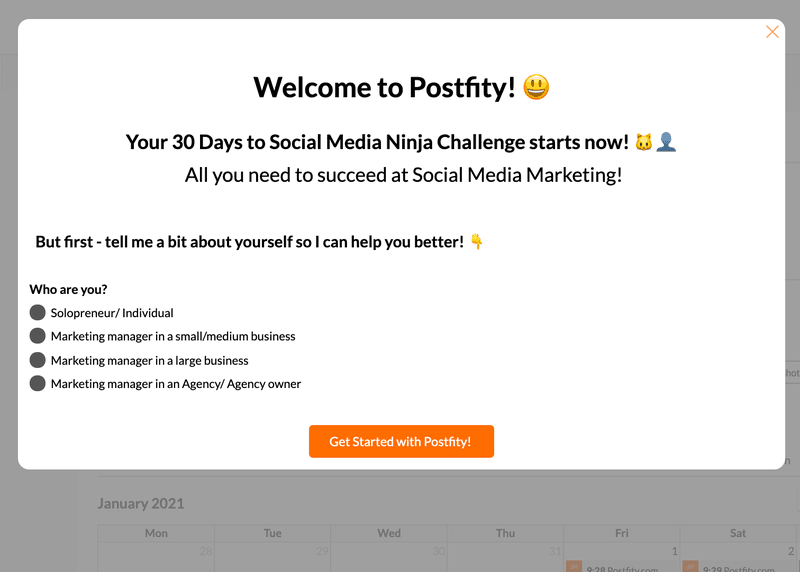
Task: Click Get Started with Postfity! button
Action: point(401,441)
